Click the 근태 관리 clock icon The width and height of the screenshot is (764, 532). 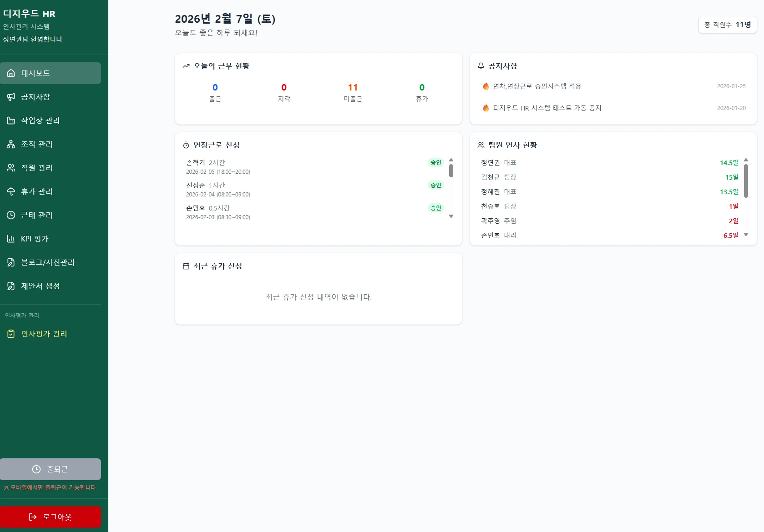pos(11,215)
